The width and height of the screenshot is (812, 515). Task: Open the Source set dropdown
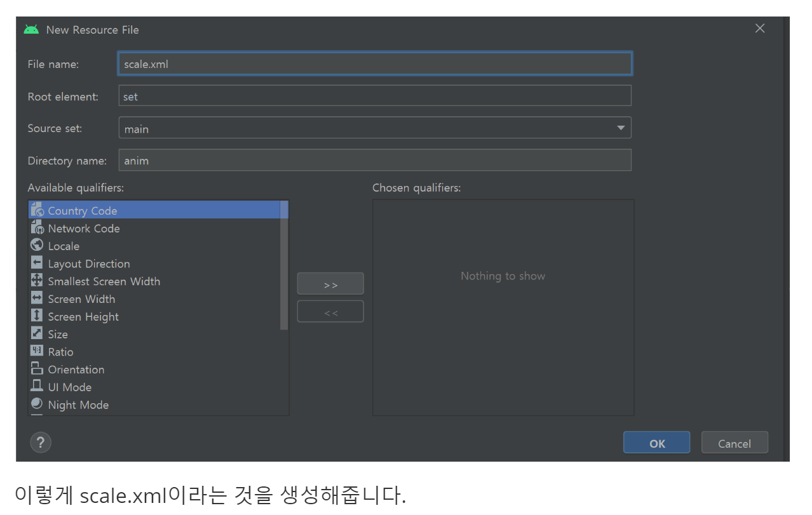[x=375, y=128]
